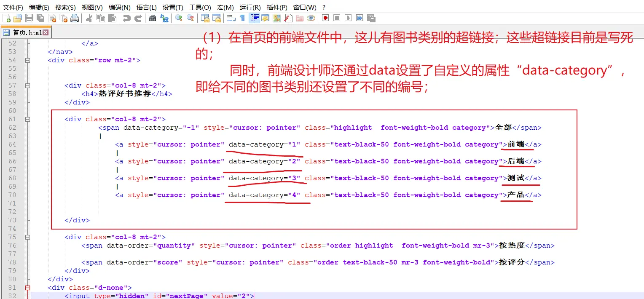The image size is (644, 299).
Task: Click the Close file toolbar icon
Action: coord(52,18)
